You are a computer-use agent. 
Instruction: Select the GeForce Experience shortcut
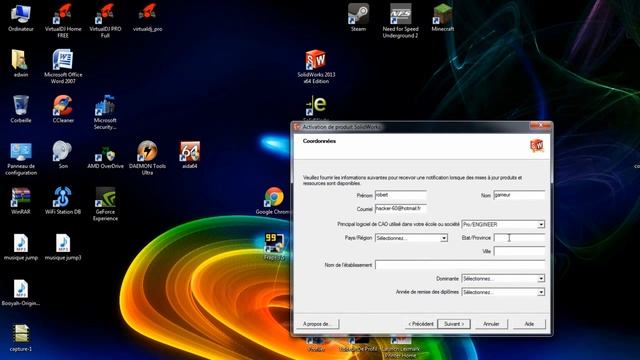click(105, 204)
